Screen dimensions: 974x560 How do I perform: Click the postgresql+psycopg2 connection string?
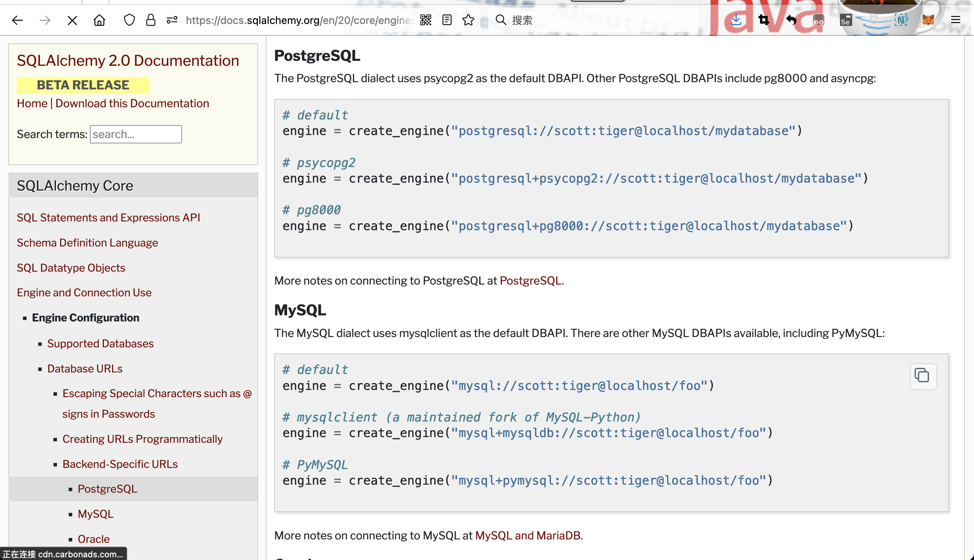click(656, 178)
